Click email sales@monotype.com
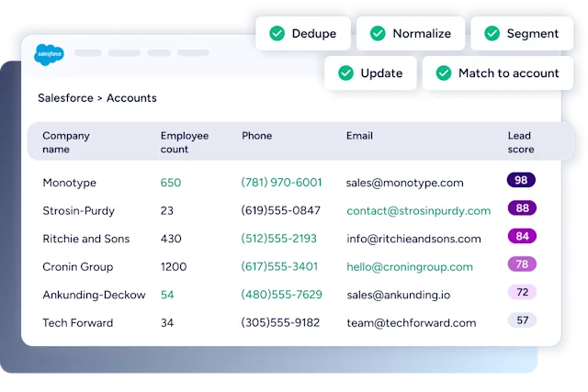The image size is (588, 392). [x=404, y=183]
